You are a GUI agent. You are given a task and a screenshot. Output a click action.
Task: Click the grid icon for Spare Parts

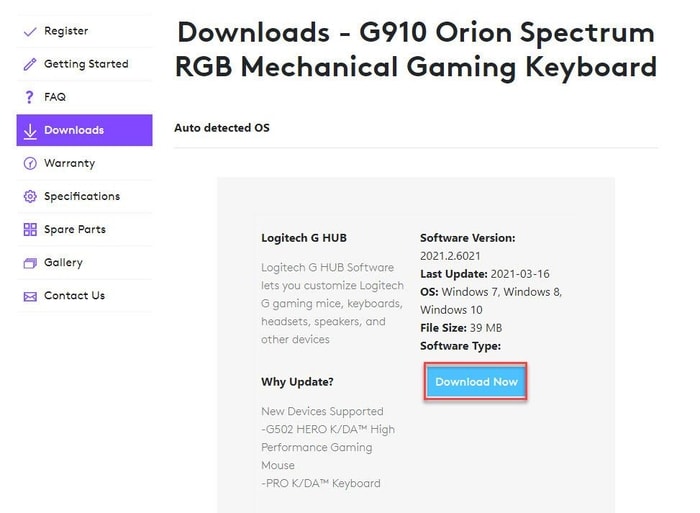(x=30, y=229)
